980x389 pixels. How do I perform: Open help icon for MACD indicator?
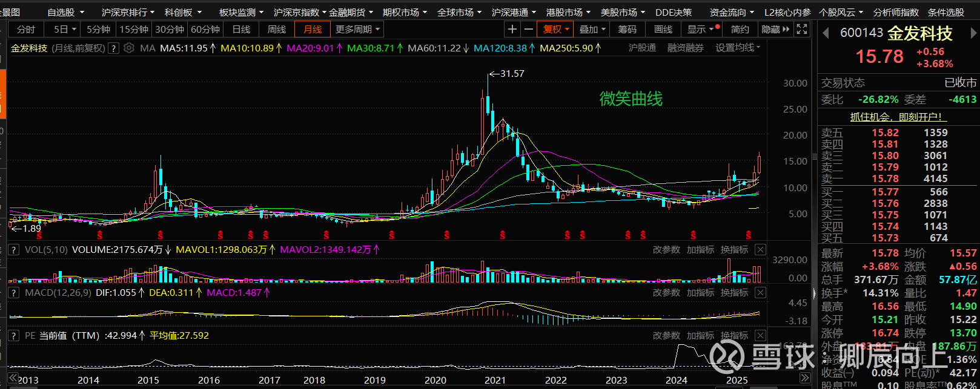tap(13, 293)
